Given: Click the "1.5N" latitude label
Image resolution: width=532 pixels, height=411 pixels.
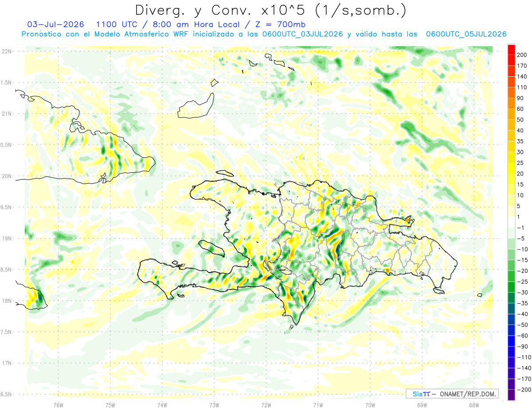Looking at the screenshot, I should (x=7, y=82).
